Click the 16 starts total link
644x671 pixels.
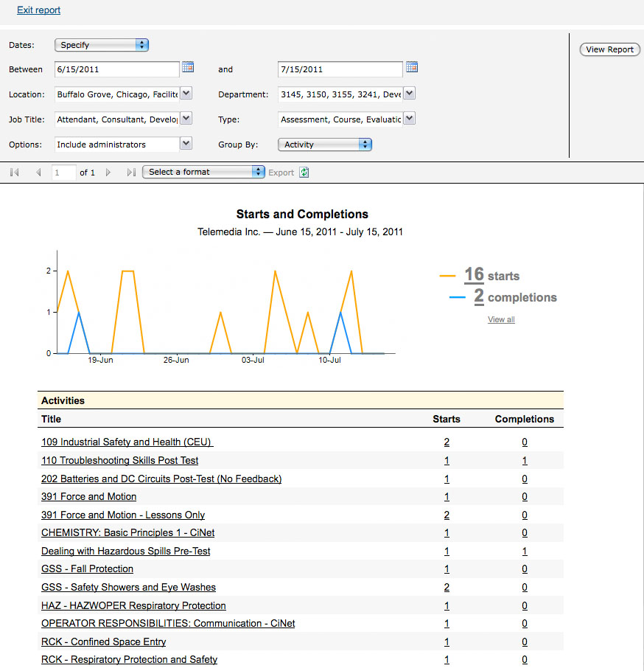[x=474, y=275]
